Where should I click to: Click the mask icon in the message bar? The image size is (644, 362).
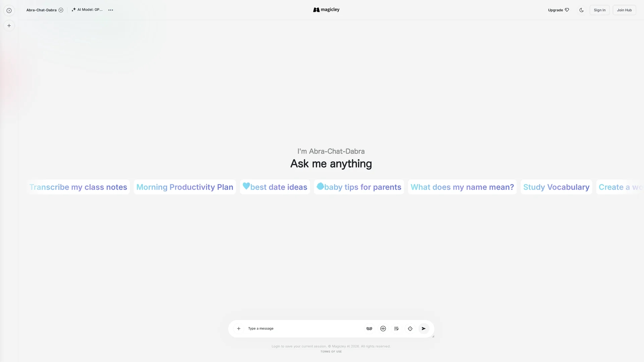(x=369, y=329)
